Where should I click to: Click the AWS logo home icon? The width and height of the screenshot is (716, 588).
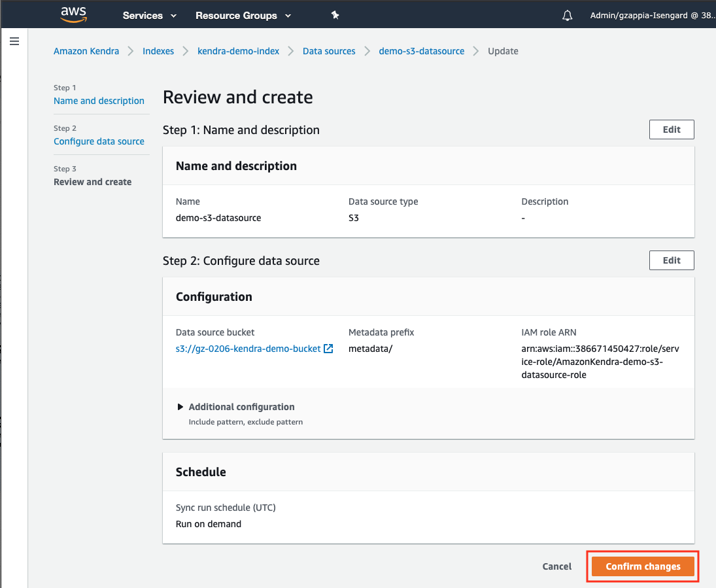pos(73,14)
